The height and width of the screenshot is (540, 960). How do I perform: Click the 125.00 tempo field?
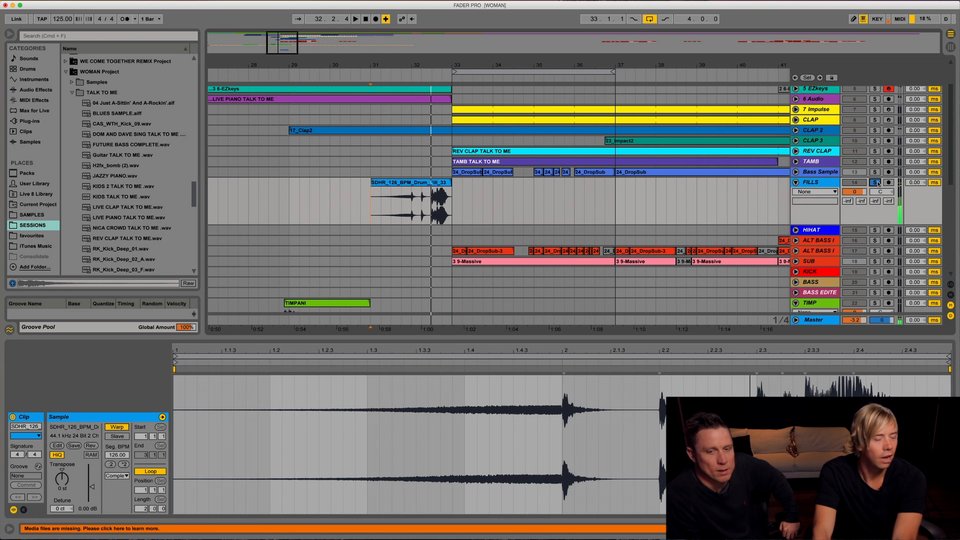62,19
